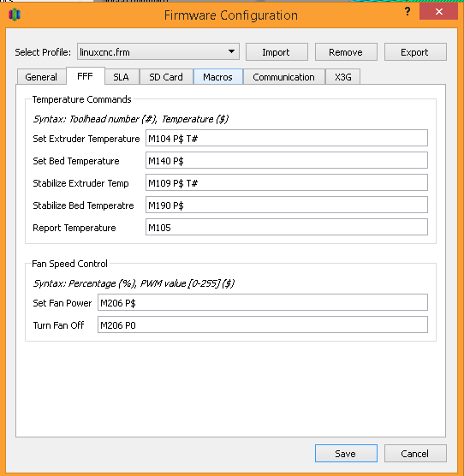Open the SD Card tab
This screenshot has width=464, height=476.
(166, 77)
